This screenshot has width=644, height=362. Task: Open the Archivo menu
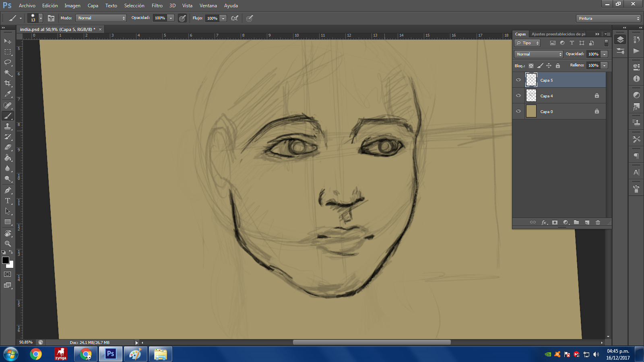(x=27, y=6)
